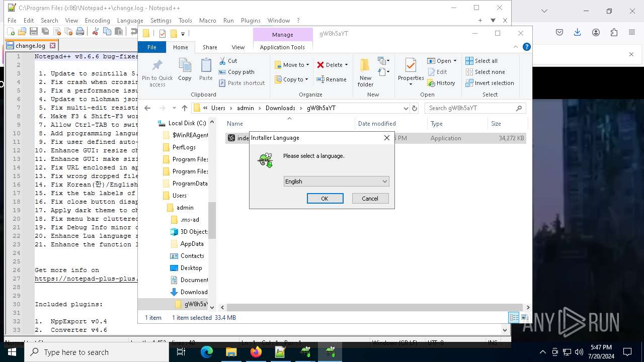
Task: Open the Notepad++ Encoding menu
Action: (97, 21)
